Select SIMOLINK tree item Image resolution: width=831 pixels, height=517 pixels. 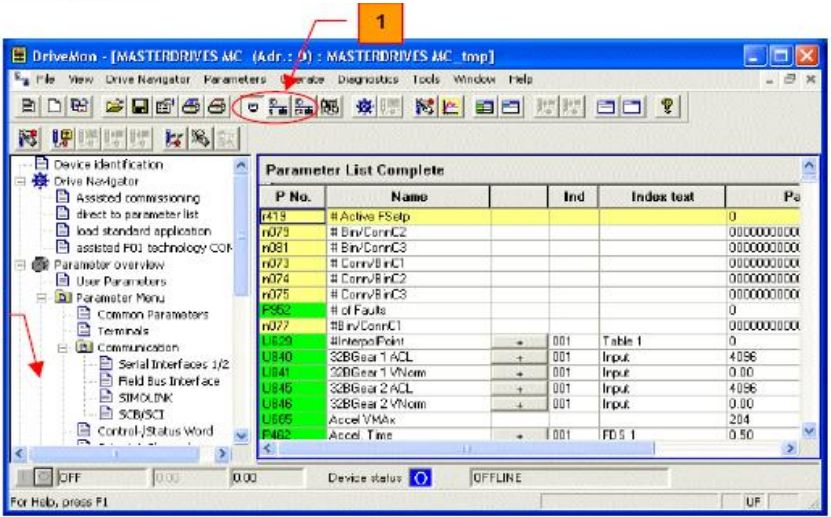145,398
